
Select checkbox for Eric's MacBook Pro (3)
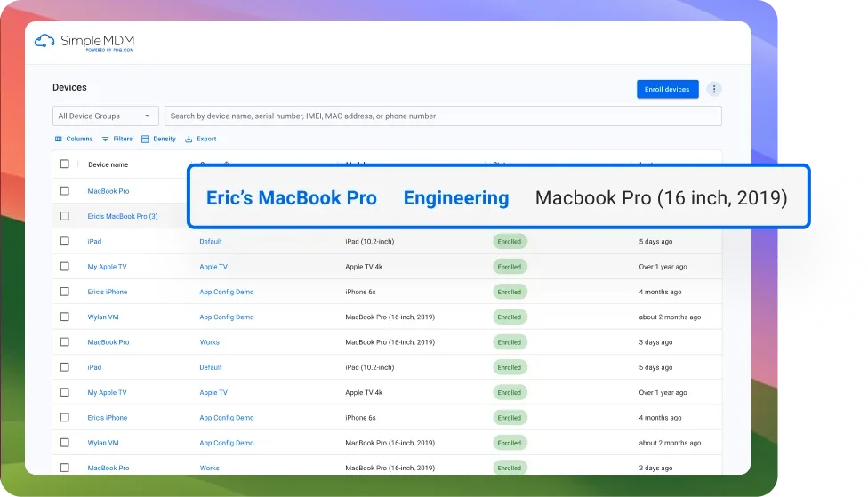tap(65, 216)
